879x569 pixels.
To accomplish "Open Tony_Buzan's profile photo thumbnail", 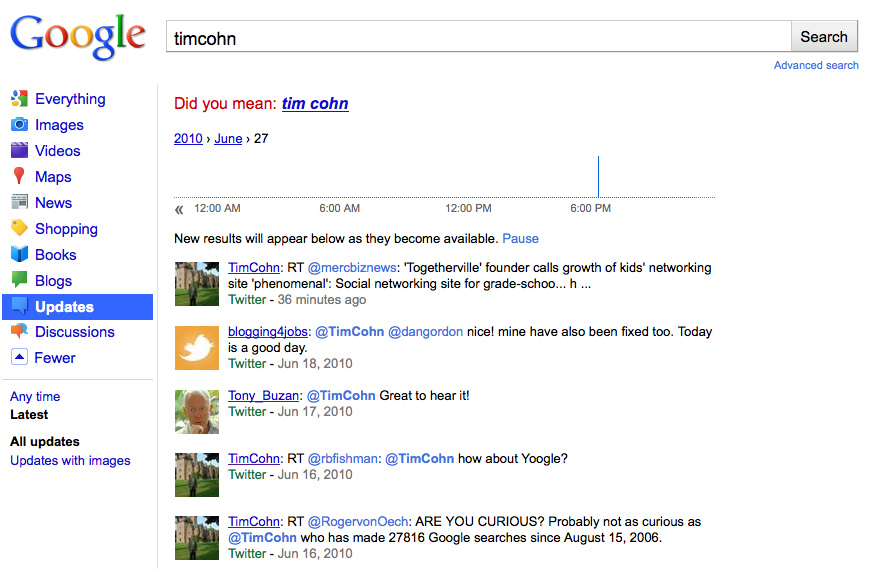I will point(197,411).
